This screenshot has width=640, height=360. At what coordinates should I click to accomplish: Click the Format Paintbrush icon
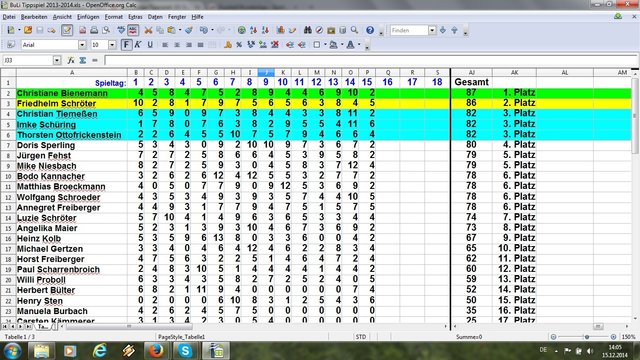click(189, 30)
